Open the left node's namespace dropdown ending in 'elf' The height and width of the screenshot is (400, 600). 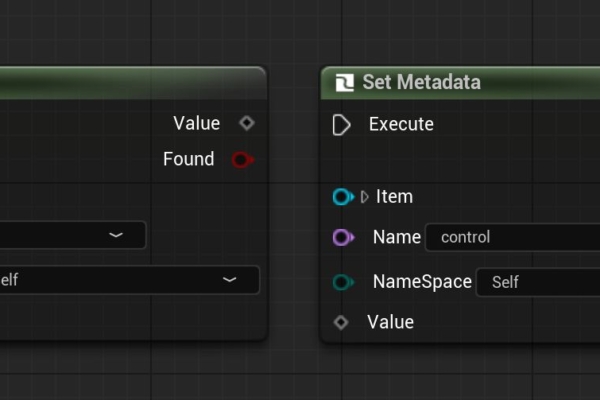coord(129,280)
